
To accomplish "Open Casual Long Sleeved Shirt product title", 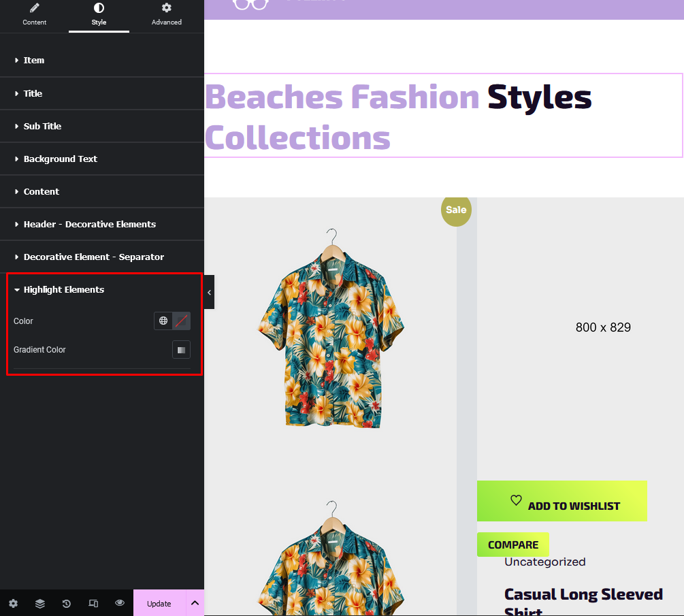I will click(584, 601).
